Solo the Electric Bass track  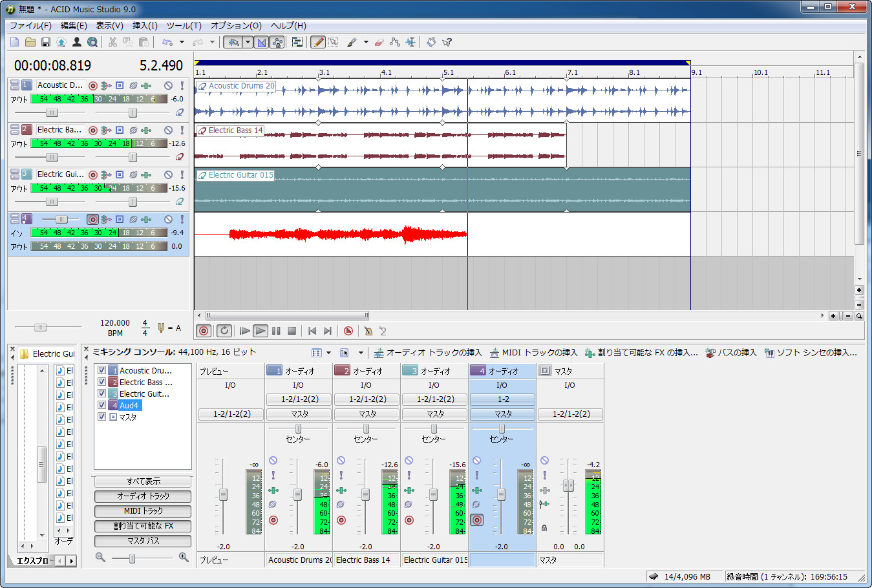(182, 130)
